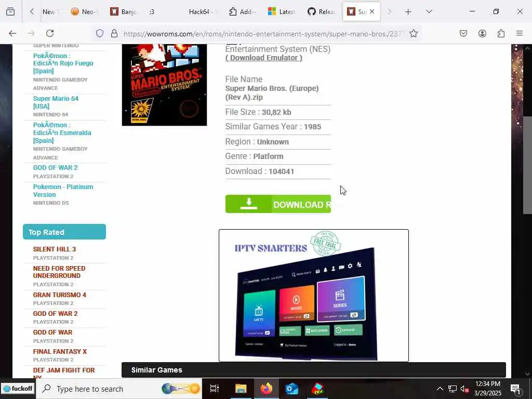Viewport: 532px width, 399px height.
Task: Reload the current page
Action: tap(50, 33)
